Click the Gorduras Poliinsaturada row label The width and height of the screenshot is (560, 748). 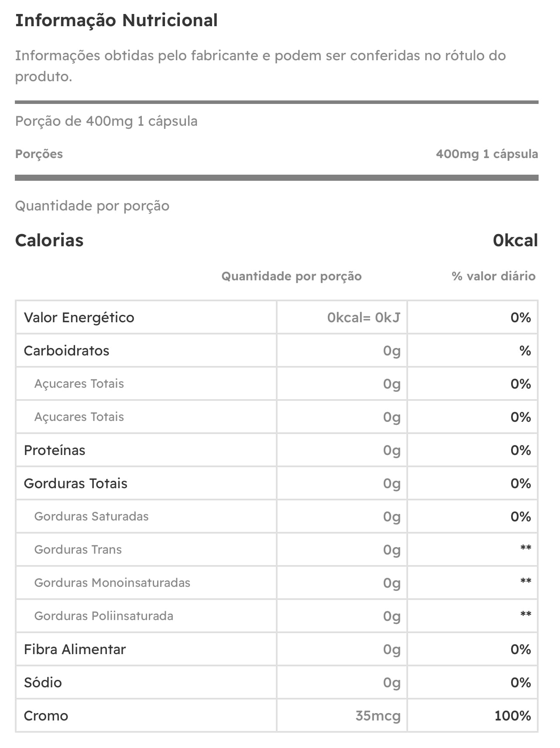103,616
